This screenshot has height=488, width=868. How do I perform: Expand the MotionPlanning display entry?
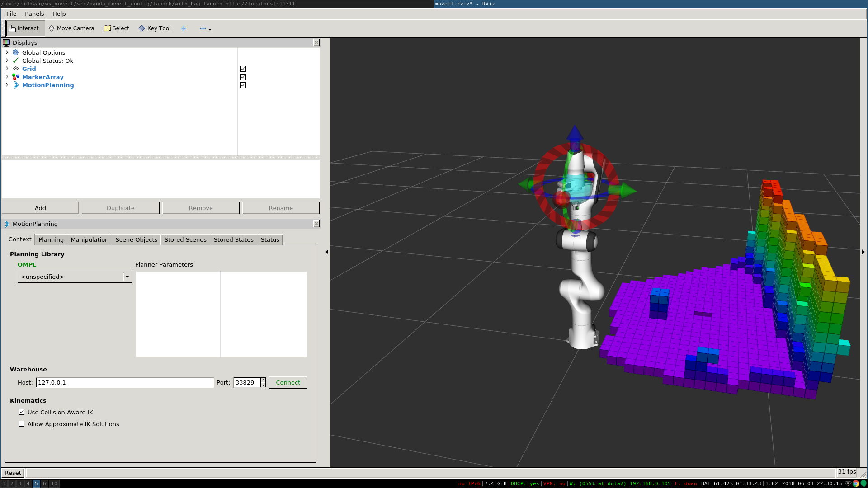[7, 85]
